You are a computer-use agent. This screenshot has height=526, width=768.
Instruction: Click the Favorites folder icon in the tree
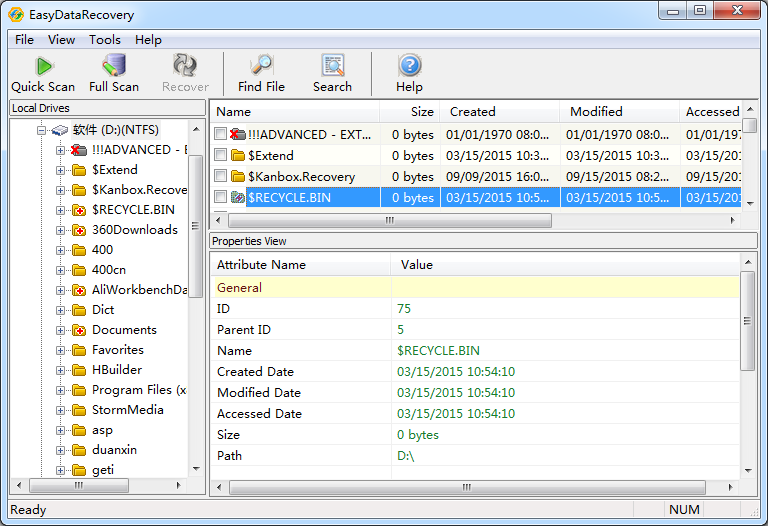tap(79, 350)
